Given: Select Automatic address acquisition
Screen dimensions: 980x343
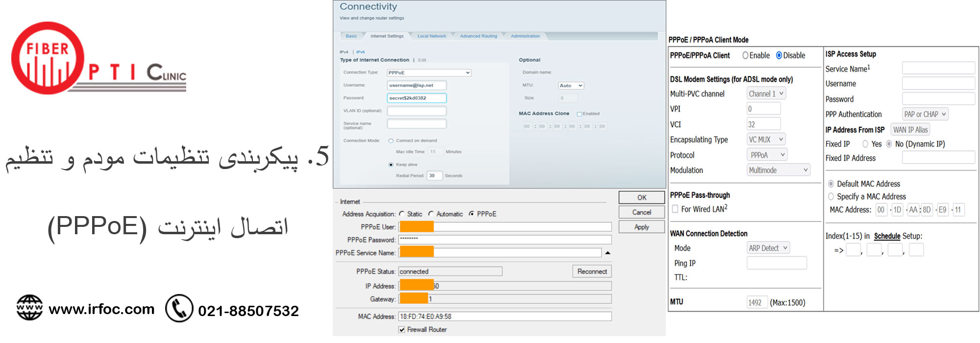Looking at the screenshot, I should 431,214.
